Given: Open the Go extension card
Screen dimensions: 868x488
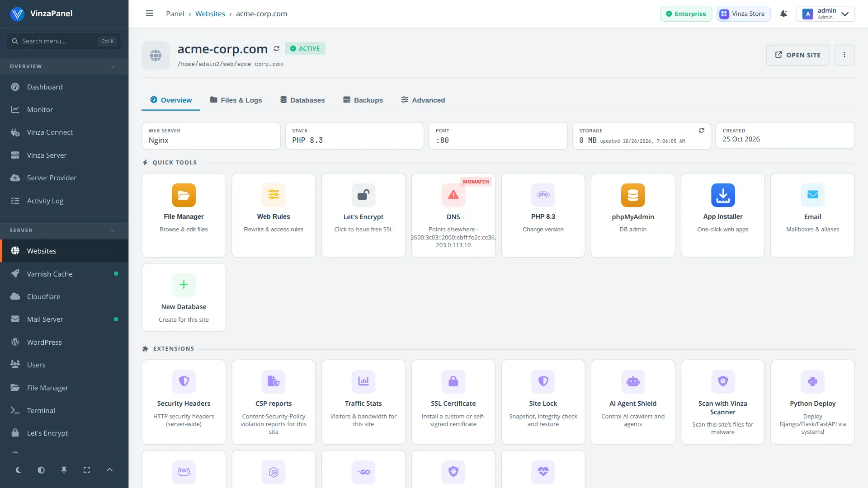Looking at the screenshot, I should click(363, 469).
